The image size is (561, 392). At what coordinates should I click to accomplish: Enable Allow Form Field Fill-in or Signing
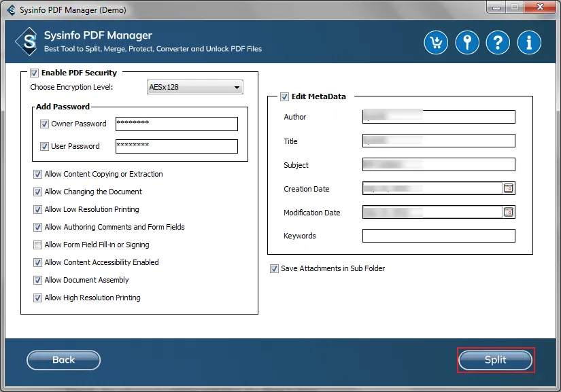(38, 245)
